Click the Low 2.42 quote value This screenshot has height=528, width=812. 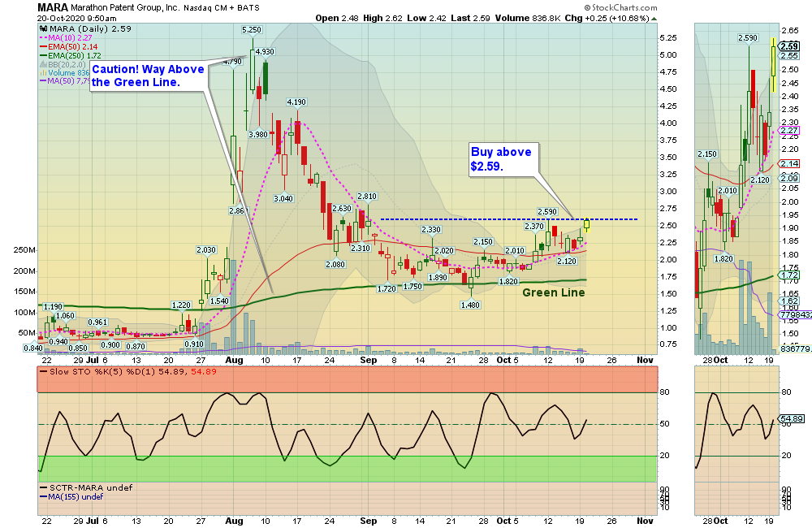pos(426,18)
